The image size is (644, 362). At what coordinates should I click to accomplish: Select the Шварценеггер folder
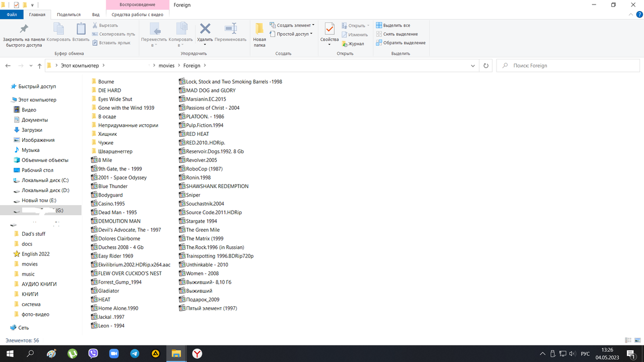click(115, 151)
